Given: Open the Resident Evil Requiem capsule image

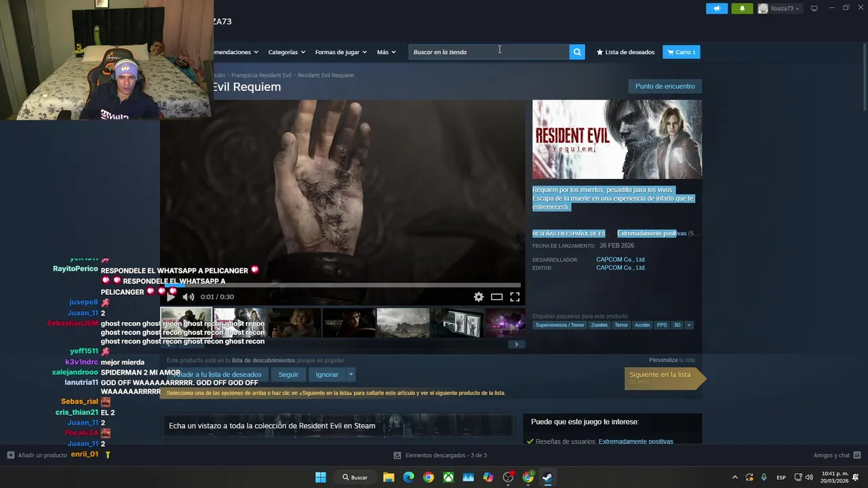Looking at the screenshot, I should click(617, 140).
